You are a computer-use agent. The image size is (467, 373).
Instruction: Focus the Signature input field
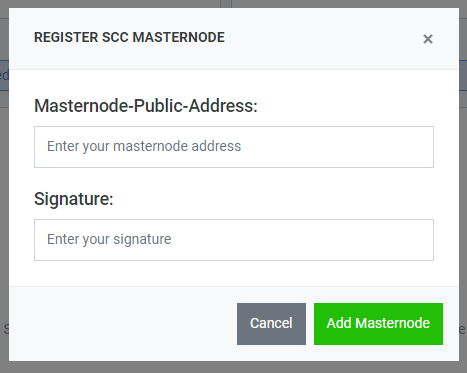234,240
